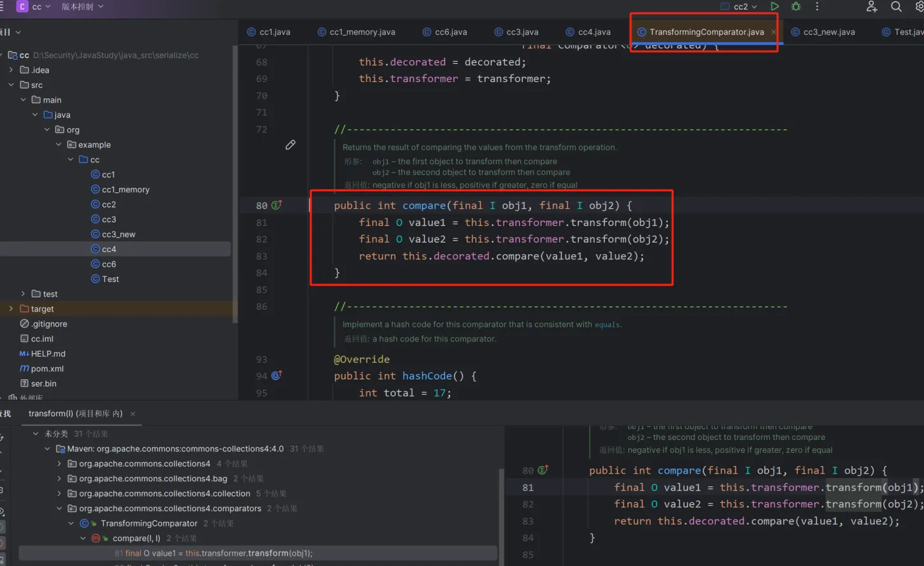Viewport: 924px width, 566px height.
Task: Run the cc2 configuration with the green play icon
Action: coord(774,6)
